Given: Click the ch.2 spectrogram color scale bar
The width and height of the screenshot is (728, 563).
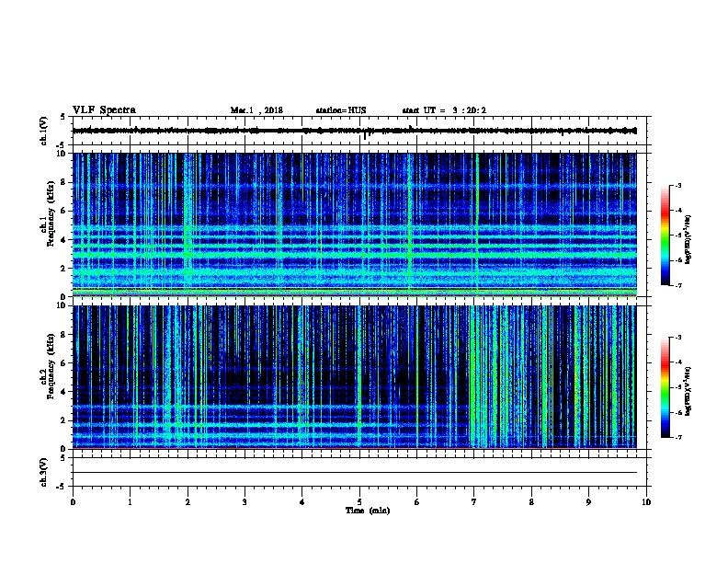Looking at the screenshot, I should (665, 387).
